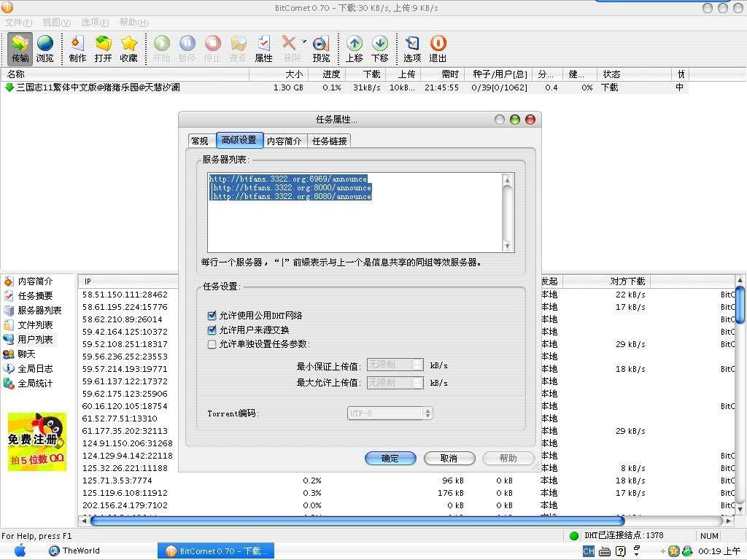Screen dimensions: 747x560
Task: Sort by the 进度 column header
Action: (x=328, y=74)
